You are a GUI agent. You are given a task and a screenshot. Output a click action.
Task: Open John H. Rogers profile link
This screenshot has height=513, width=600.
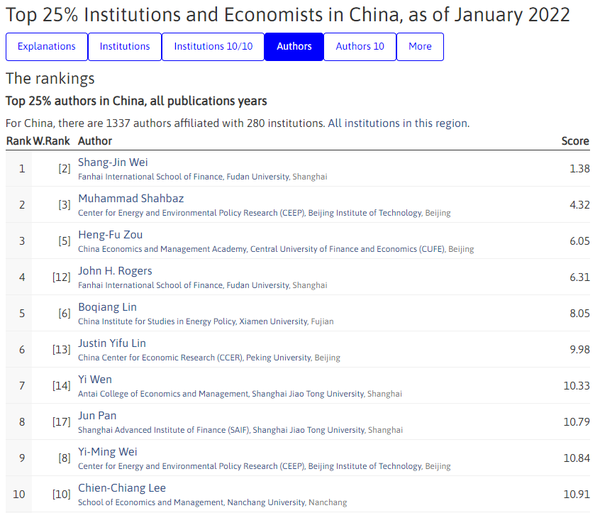click(115, 271)
